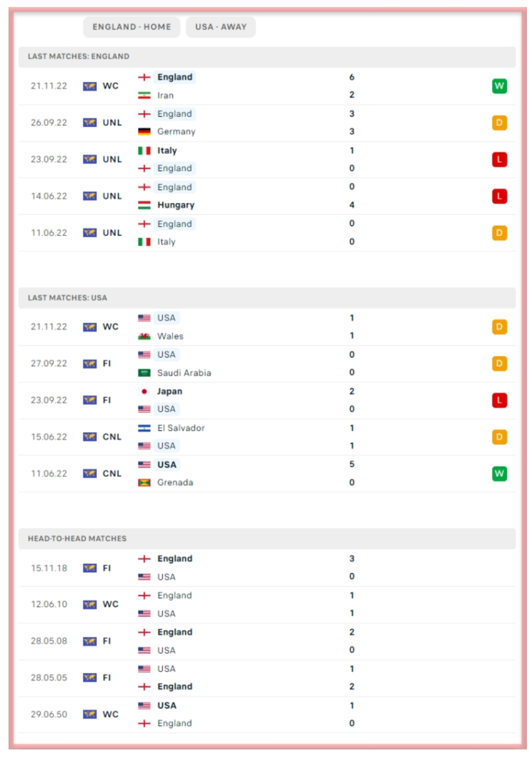The image size is (532, 758).
Task: Open the Hungary team link
Action: [176, 205]
